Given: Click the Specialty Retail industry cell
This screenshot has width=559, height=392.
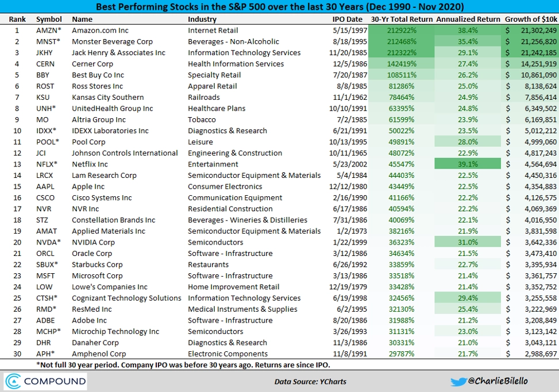Looking at the screenshot, I should click(x=214, y=75).
